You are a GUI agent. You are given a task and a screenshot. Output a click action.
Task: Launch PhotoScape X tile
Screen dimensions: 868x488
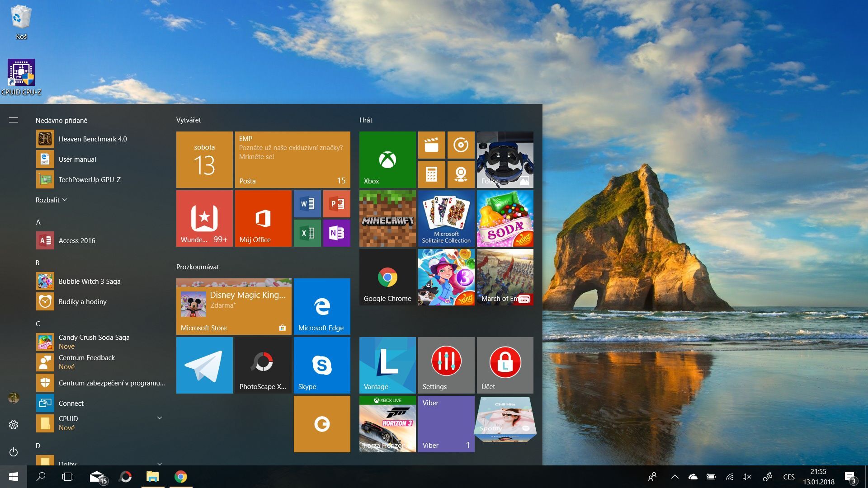(263, 365)
